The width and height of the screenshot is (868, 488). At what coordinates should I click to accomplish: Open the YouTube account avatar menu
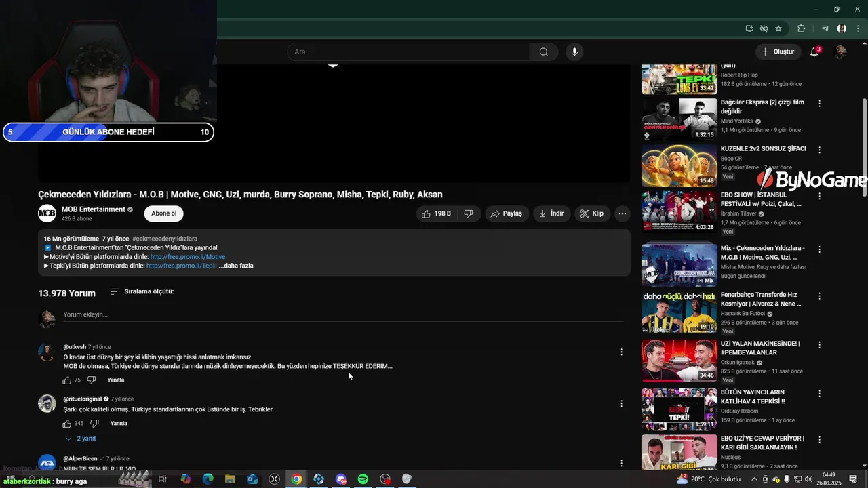[841, 52]
